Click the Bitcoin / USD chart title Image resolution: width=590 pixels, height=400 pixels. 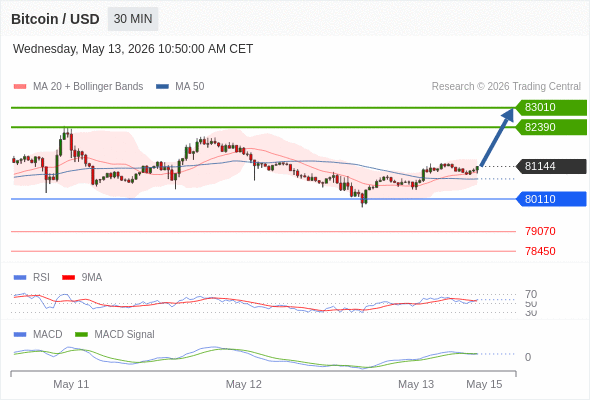[x=55, y=19]
